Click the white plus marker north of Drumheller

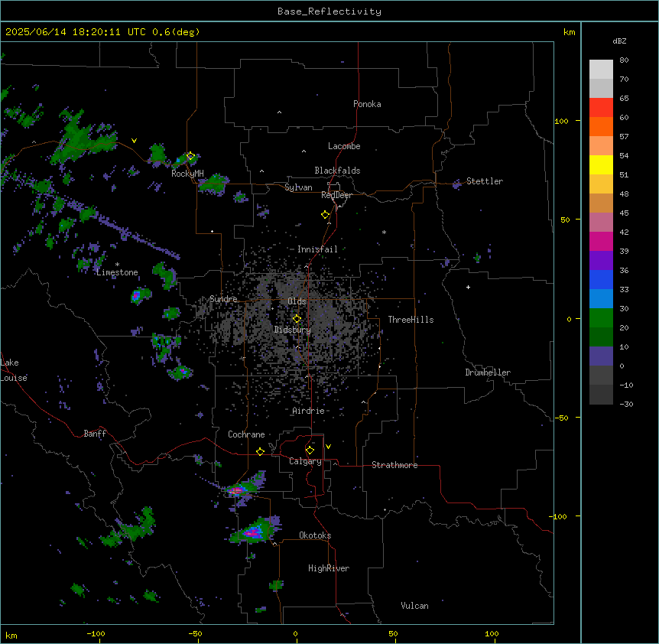click(468, 287)
